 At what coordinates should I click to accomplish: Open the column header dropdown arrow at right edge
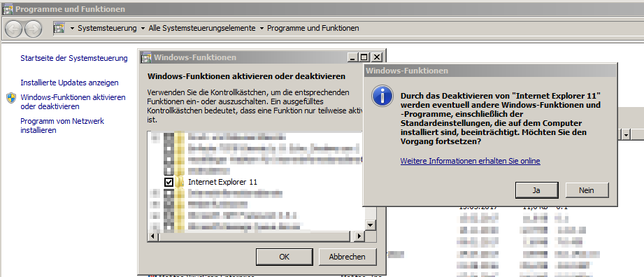(626, 135)
